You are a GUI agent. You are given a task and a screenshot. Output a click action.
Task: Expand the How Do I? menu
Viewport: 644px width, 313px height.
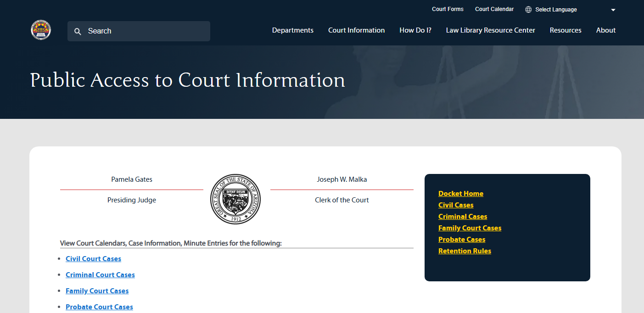click(415, 30)
